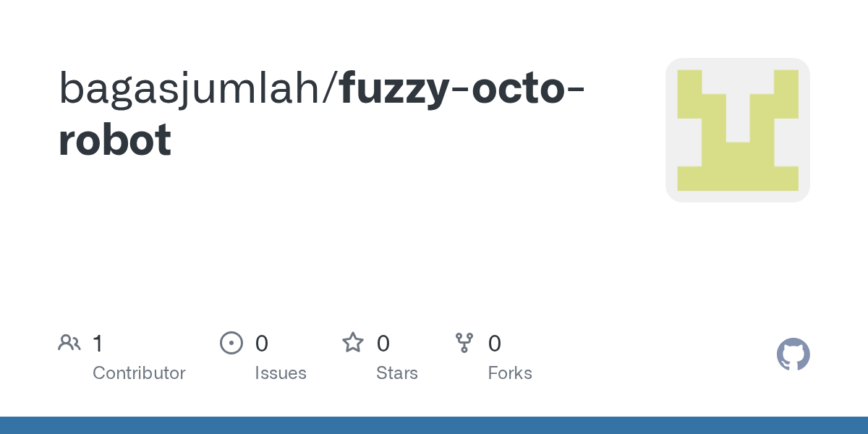This screenshot has width=868, height=434.
Task: Select the Stars label
Action: point(397,373)
